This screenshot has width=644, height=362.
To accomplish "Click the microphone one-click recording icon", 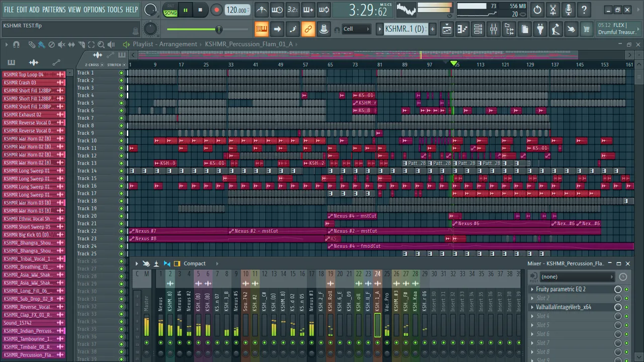I will [x=569, y=10].
